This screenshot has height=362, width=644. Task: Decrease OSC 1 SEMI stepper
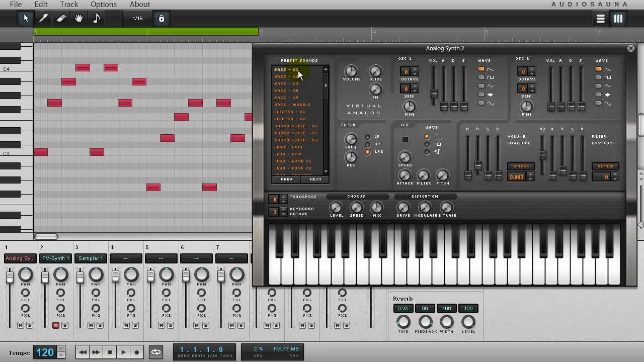415,92
